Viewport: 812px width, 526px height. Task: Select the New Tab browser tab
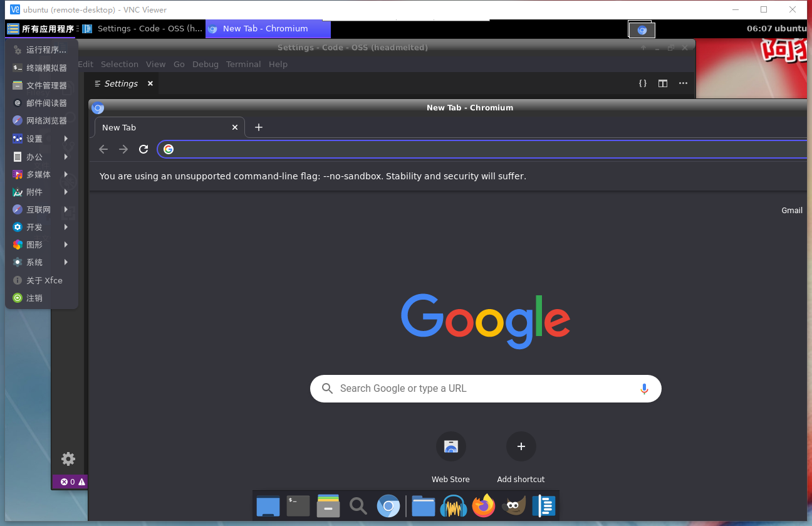point(170,127)
